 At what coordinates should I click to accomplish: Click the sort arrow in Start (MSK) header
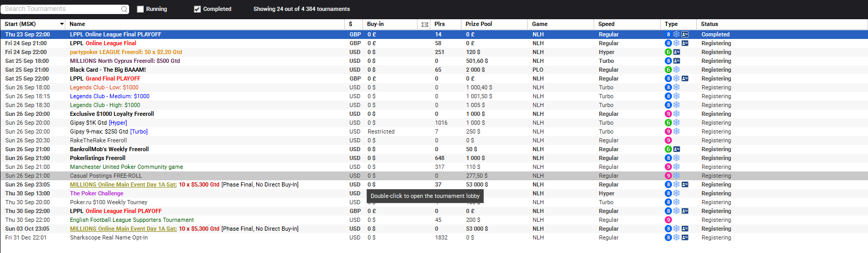point(62,24)
